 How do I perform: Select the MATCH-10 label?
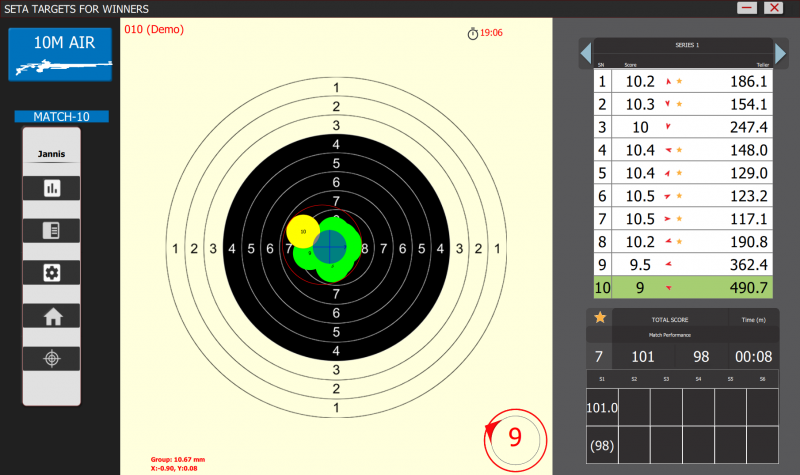click(61, 117)
